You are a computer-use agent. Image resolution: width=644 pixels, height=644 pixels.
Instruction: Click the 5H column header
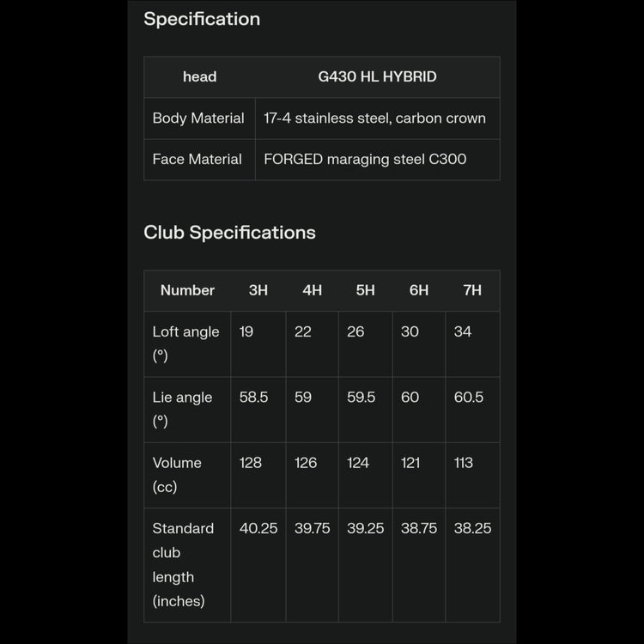coord(365,290)
